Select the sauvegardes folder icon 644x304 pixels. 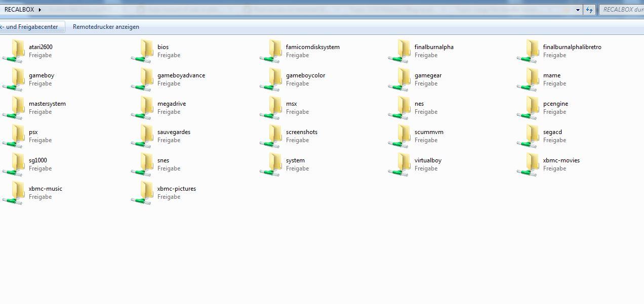coord(142,136)
